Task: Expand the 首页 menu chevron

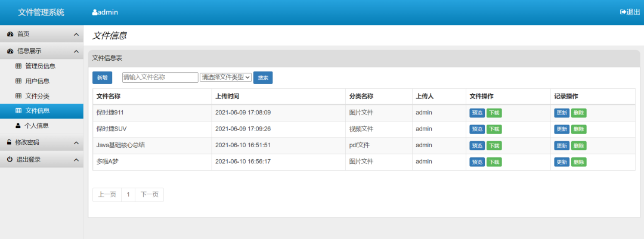Action: pos(76,35)
